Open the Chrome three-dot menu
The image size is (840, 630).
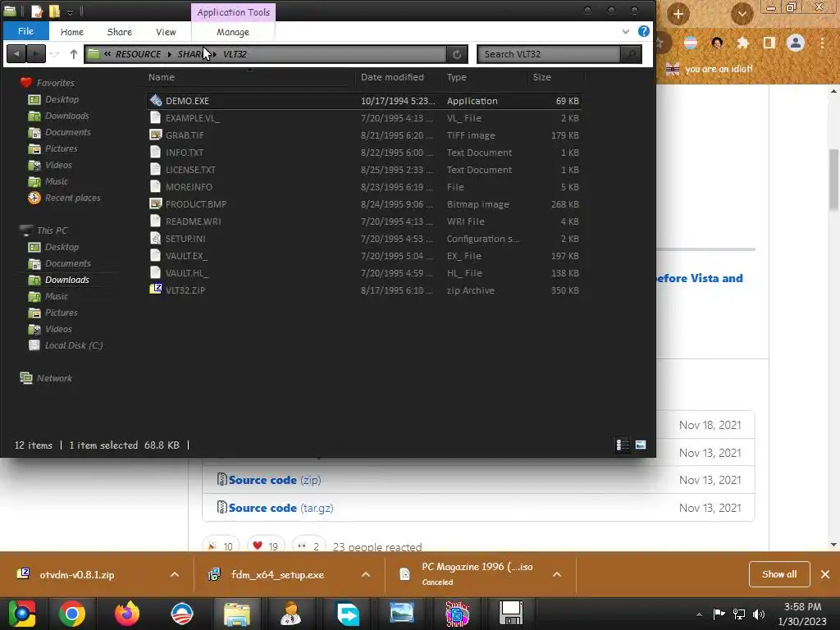822,43
